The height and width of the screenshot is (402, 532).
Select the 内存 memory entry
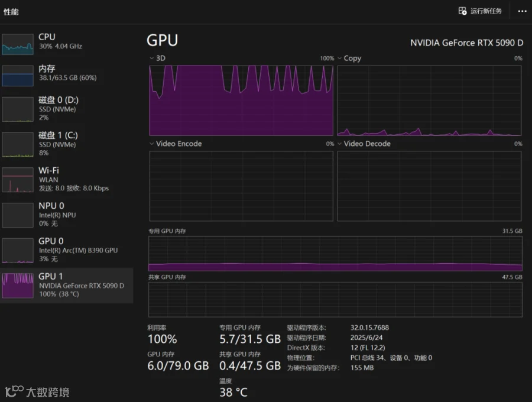click(x=66, y=75)
